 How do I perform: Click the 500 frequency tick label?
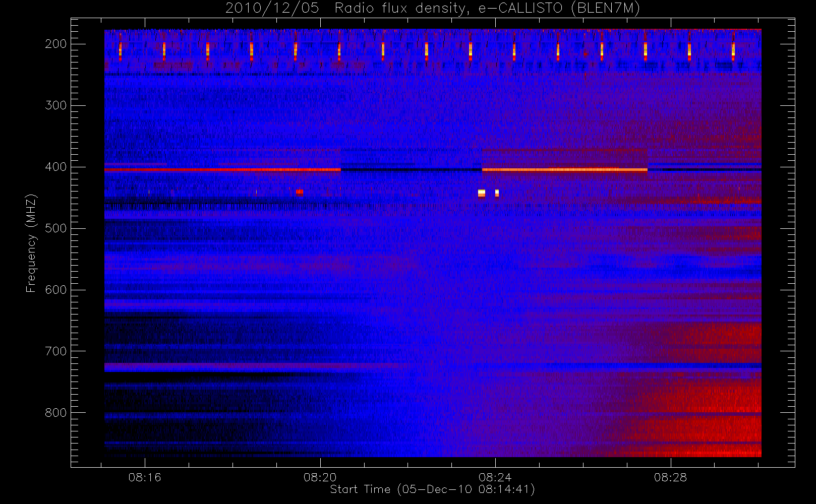[56, 228]
